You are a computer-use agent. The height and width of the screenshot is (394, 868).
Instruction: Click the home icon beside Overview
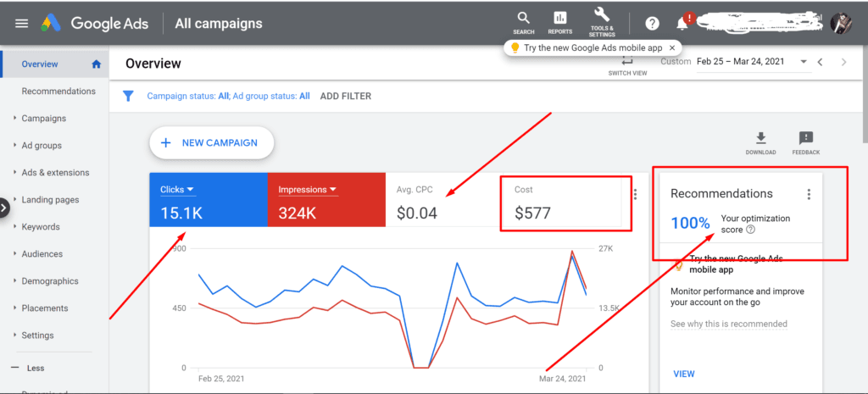97,64
